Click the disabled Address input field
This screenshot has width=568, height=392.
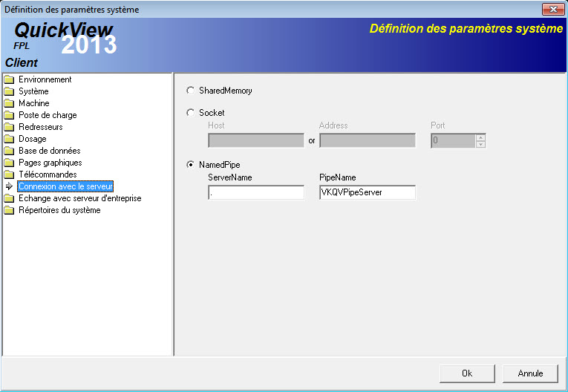[x=368, y=140]
